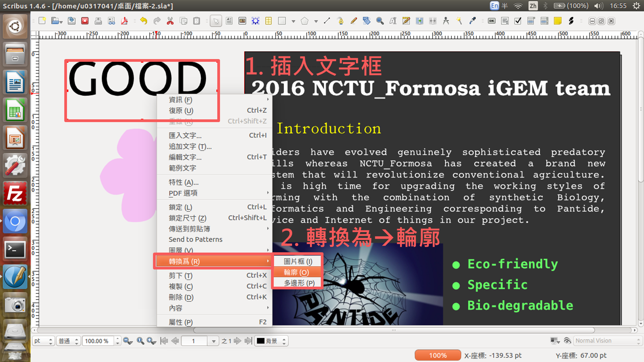
Task: Select the Unlink Text Frames tool
Action: [433, 21]
